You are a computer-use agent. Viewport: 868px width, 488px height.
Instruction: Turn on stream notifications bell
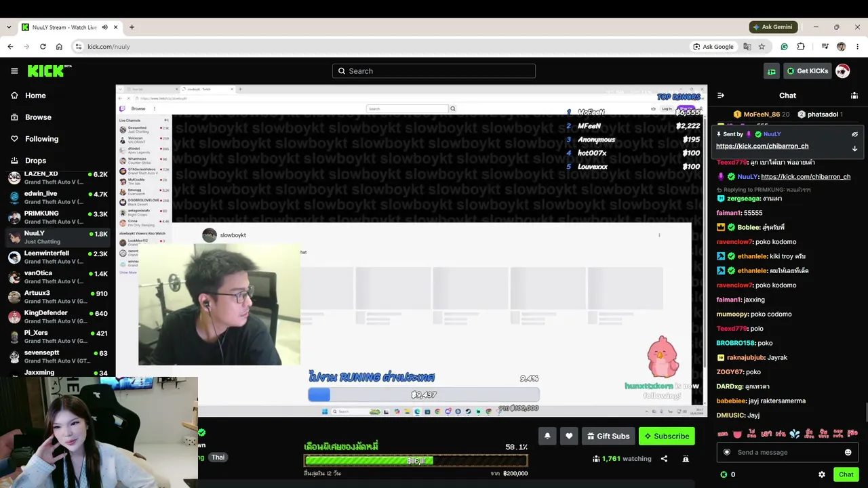point(547,436)
